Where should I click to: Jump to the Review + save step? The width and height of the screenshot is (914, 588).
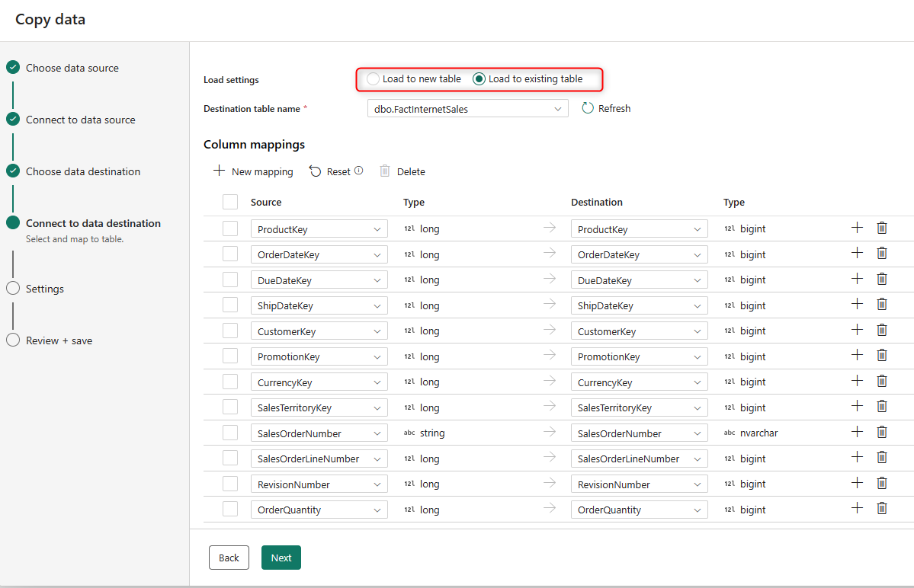click(x=59, y=340)
